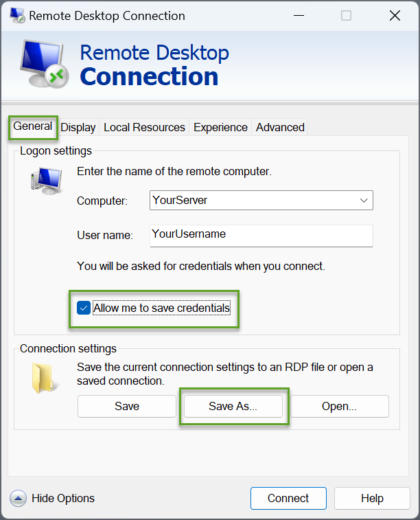This screenshot has width=420, height=520.
Task: Expand the Computer dropdown arrow
Action: pos(364,201)
